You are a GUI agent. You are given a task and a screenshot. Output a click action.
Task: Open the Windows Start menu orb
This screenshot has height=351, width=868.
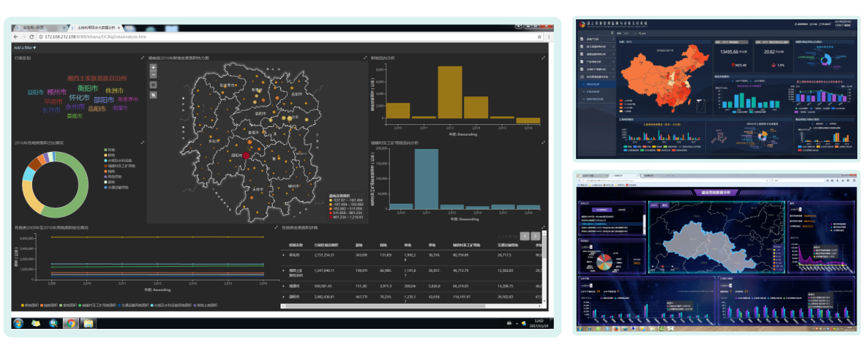[x=19, y=323]
